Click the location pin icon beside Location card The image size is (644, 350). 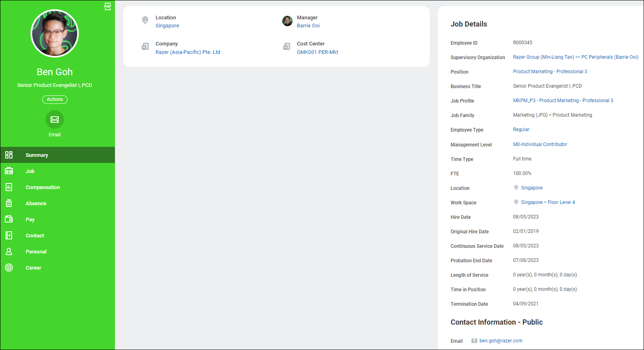point(145,20)
